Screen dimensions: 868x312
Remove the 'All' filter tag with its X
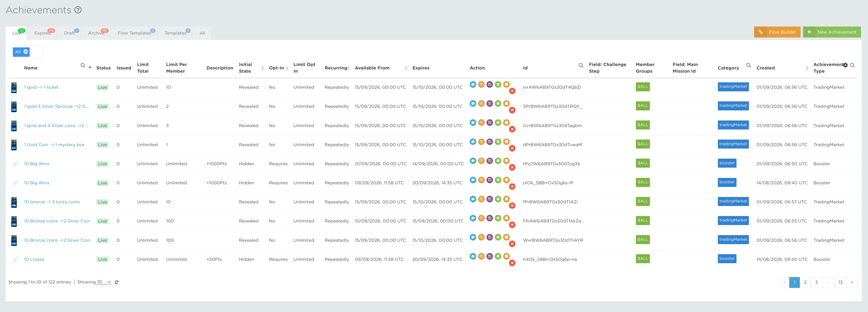click(x=26, y=52)
